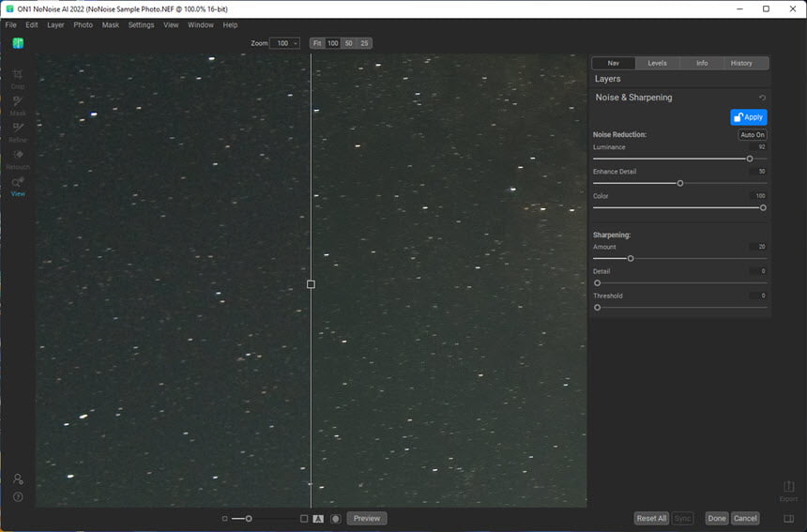Reset Noise & Sharpening panel arrow
The height and width of the screenshot is (532, 807).
click(762, 98)
